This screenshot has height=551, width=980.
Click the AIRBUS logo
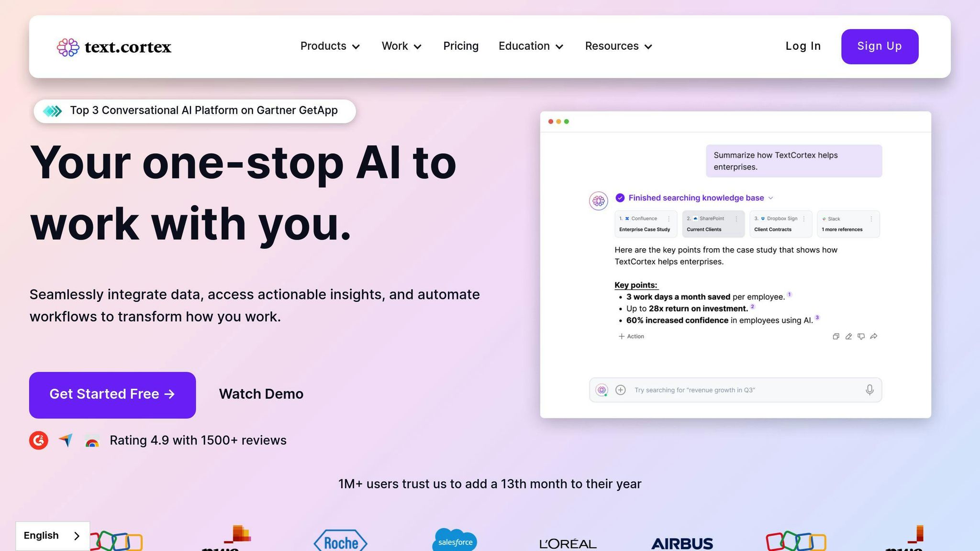682,544
